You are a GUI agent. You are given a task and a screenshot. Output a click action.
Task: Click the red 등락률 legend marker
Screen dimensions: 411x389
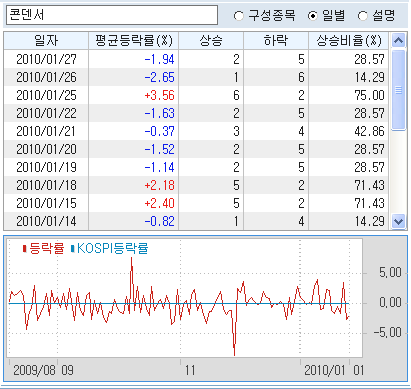pos(24,249)
